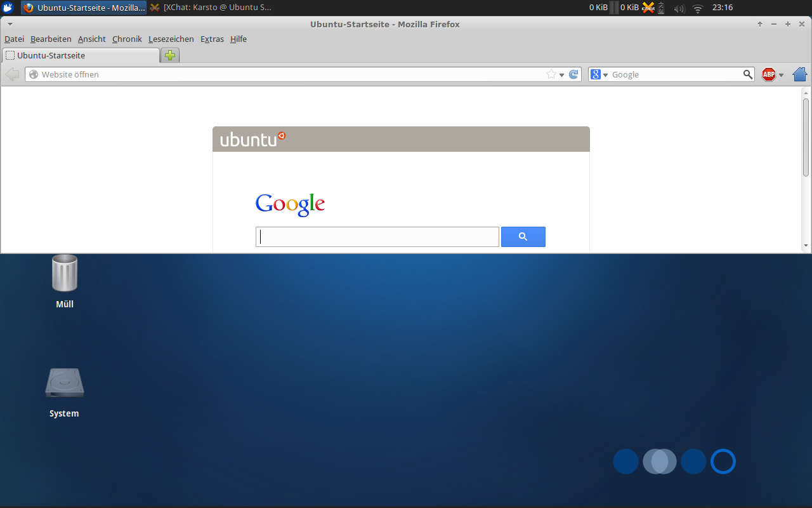Viewport: 812px width, 508px height.
Task: Click the blue search button on the page
Action: (x=523, y=237)
